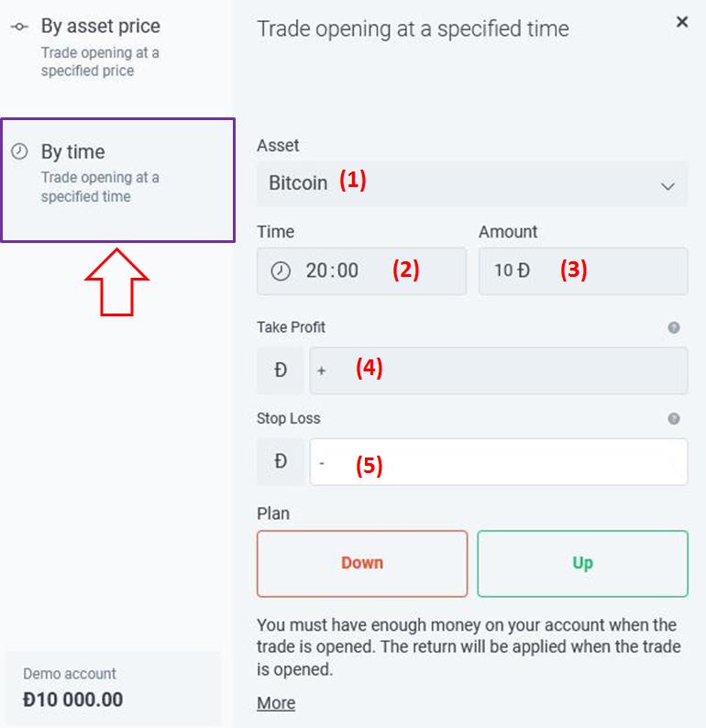Viewport: 706px width, 728px height.
Task: Choose the Up plan button
Action: pos(582,563)
